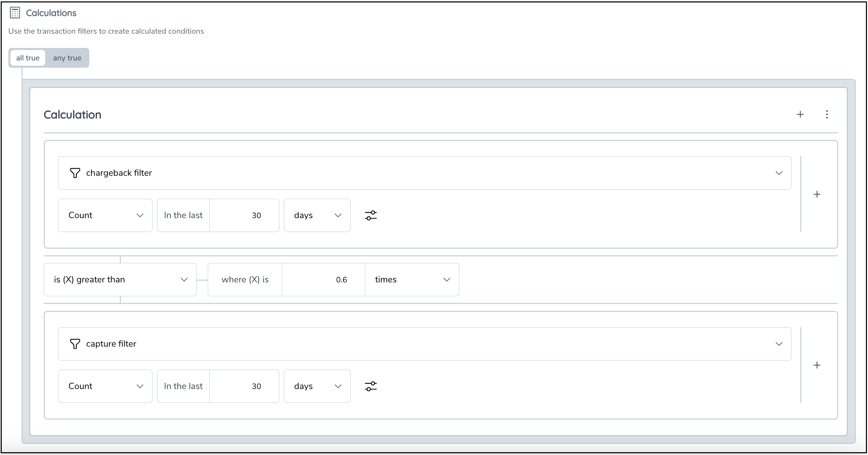
Task: Click the 0.6 value input field
Action: point(323,280)
